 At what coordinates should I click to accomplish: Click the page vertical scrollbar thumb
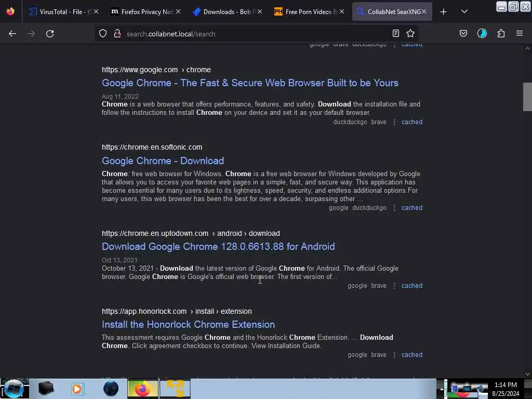527,97
